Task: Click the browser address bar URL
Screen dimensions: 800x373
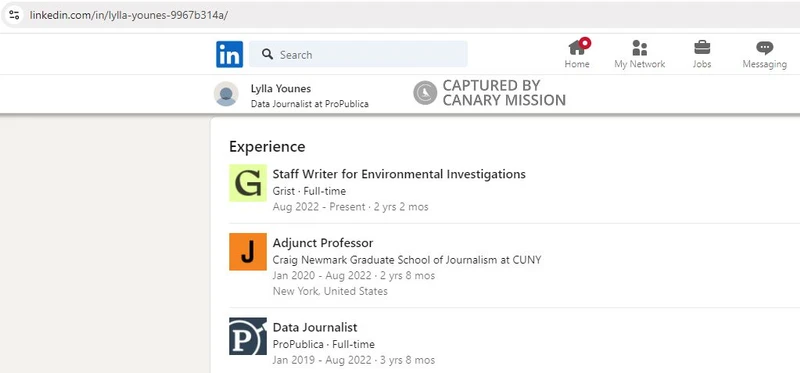Action: [129, 15]
